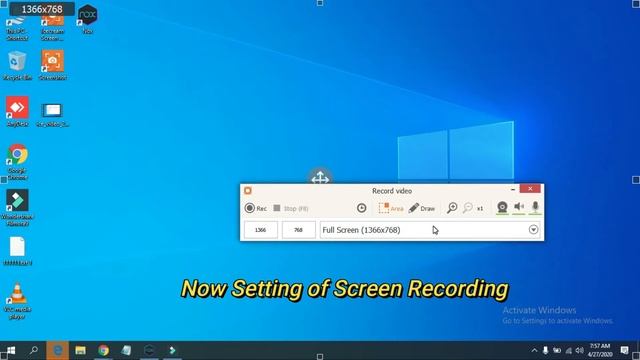640x360 pixels.
Task: Select the blank text file desktop icon
Action: click(x=17, y=251)
